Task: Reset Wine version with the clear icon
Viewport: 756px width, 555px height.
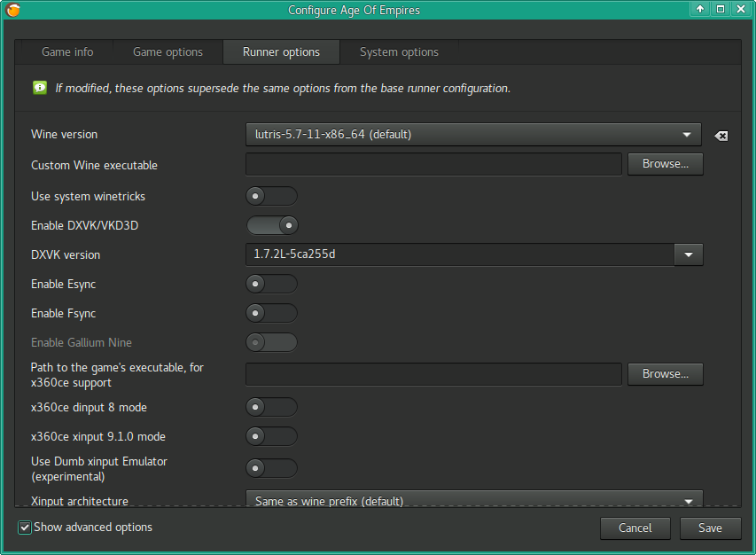Action: [721, 136]
